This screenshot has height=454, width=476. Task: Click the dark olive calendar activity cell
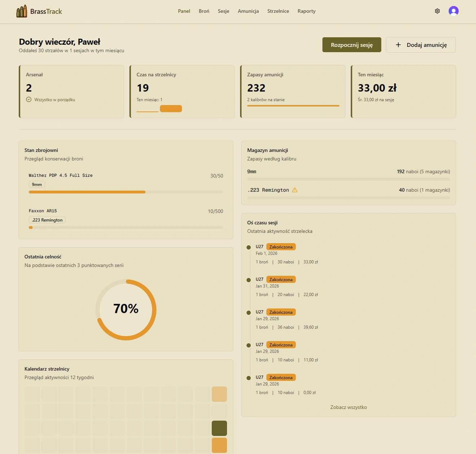click(219, 428)
